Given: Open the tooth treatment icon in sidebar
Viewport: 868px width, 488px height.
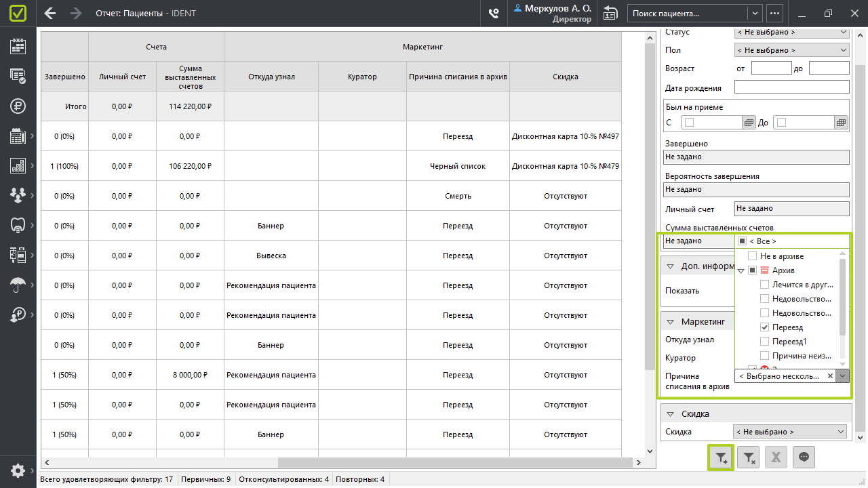Looking at the screenshot, I should pos(18,225).
